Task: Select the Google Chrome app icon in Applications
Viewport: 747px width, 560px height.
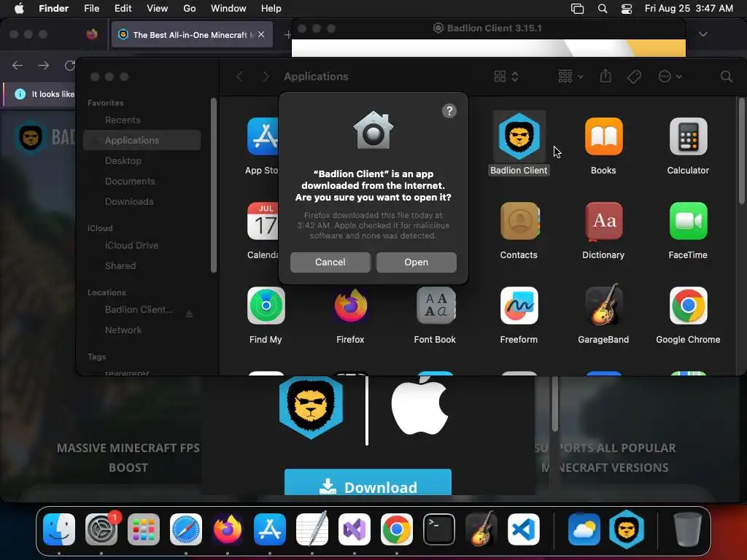Action: tap(689, 306)
